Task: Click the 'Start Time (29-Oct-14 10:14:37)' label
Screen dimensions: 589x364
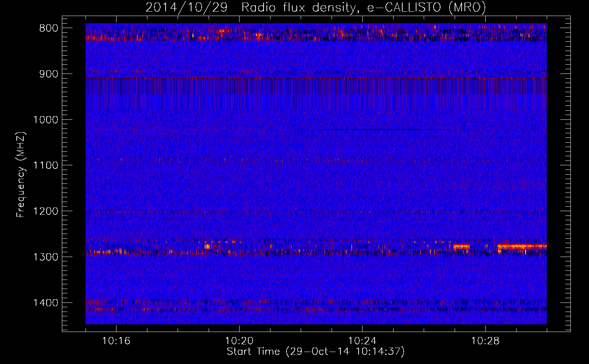Action: pos(316,352)
